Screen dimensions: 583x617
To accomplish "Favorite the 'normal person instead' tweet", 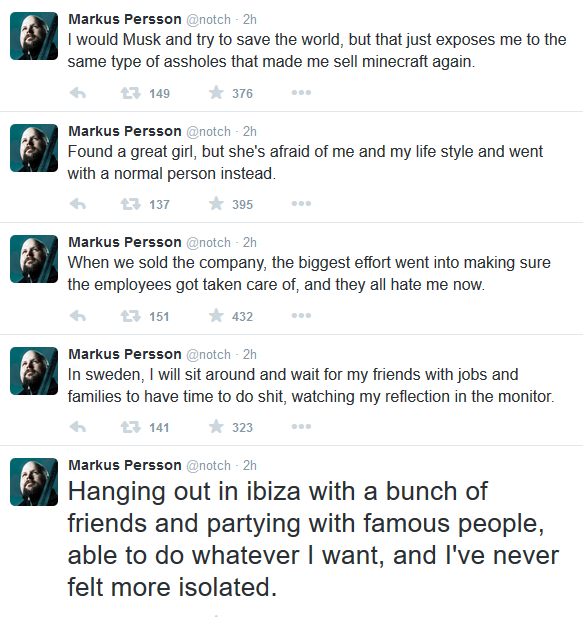I will click(x=216, y=204).
